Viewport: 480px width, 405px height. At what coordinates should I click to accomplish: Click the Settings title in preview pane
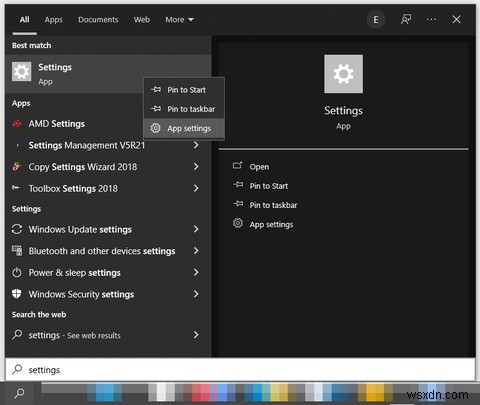(x=343, y=111)
